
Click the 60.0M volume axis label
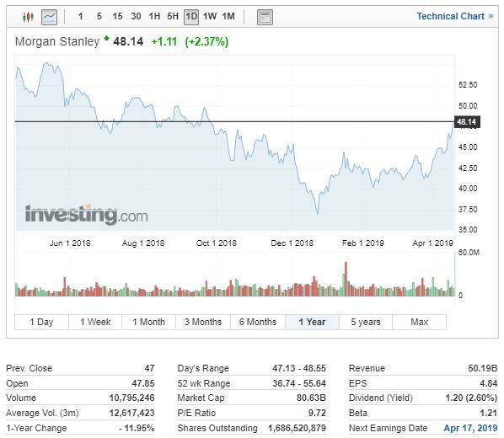pos(469,253)
